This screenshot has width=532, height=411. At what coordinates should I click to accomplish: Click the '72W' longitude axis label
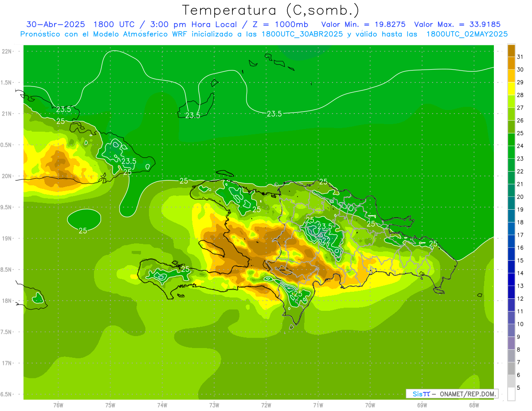pyautogui.click(x=266, y=405)
